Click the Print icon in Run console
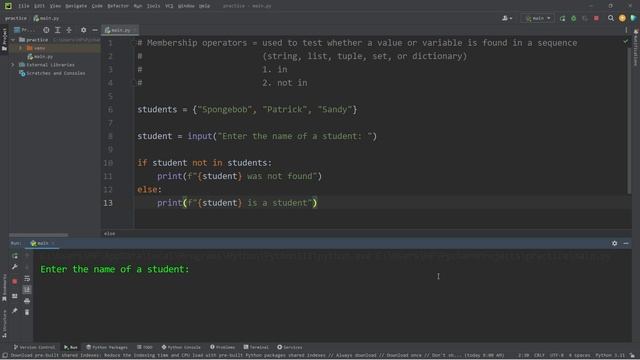The image size is (640, 360). [27, 301]
